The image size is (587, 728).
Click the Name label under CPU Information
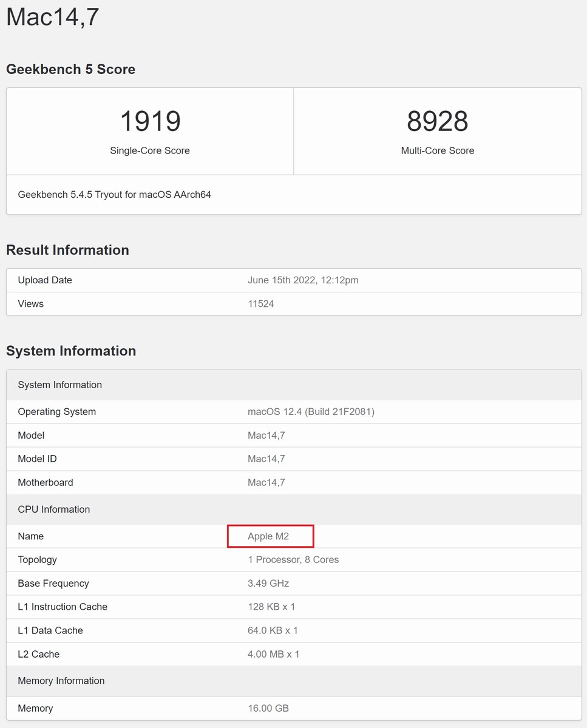point(30,536)
